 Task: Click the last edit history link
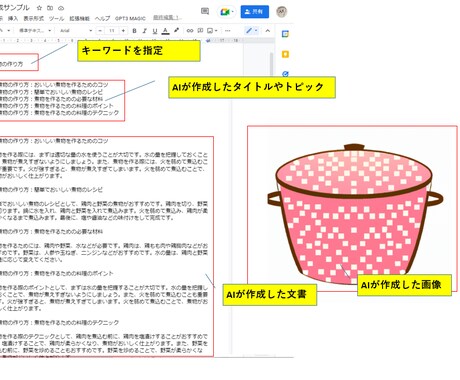click(x=166, y=18)
